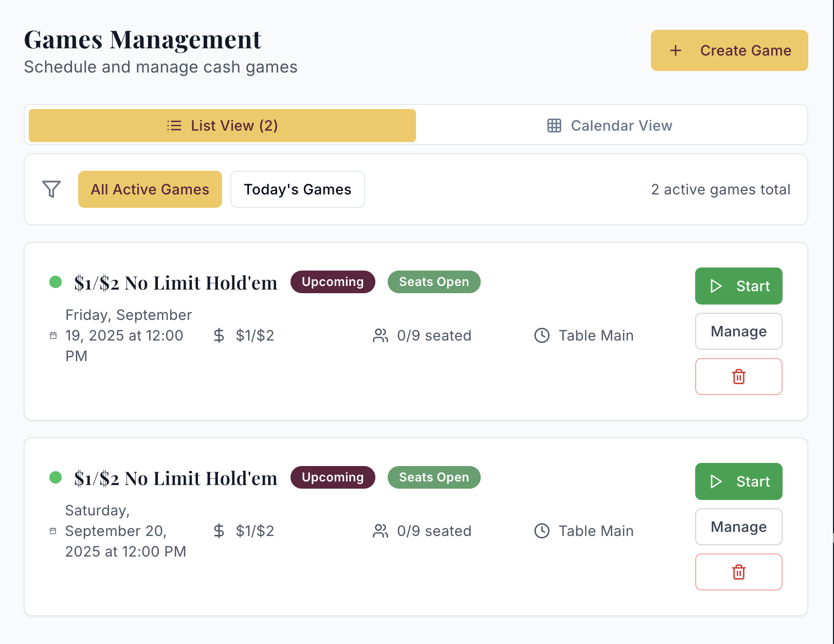The image size is (834, 644).
Task: Click the filter funnel icon
Action: tap(51, 189)
